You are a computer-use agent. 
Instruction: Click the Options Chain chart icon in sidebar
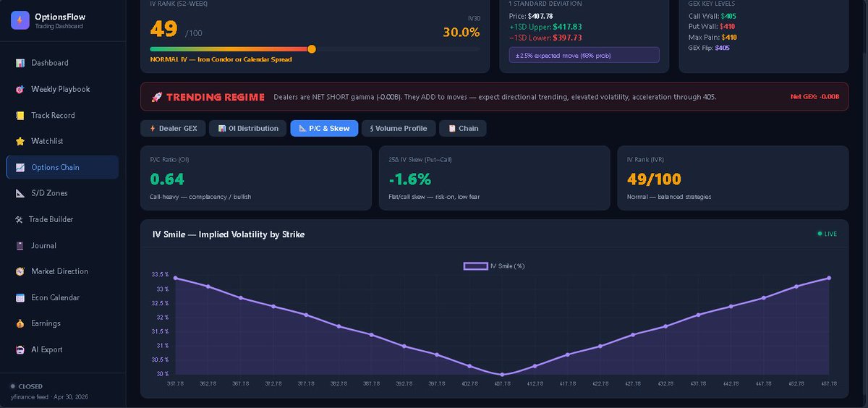20,167
